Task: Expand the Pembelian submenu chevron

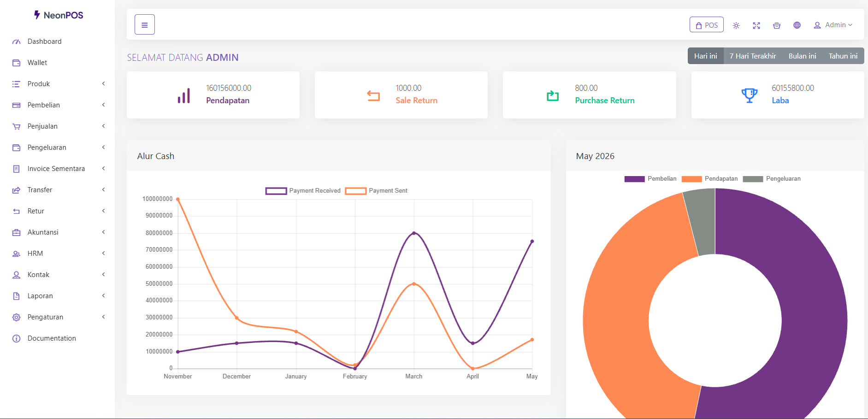Action: (x=104, y=105)
